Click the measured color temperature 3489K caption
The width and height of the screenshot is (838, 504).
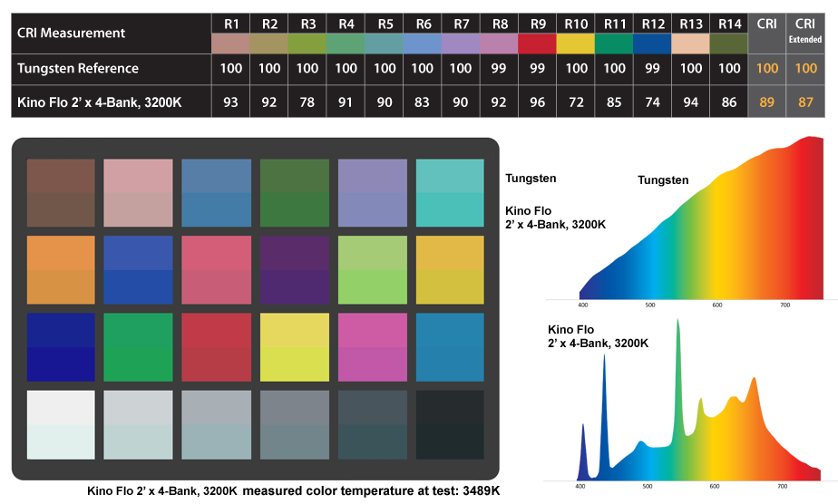pos(293,490)
